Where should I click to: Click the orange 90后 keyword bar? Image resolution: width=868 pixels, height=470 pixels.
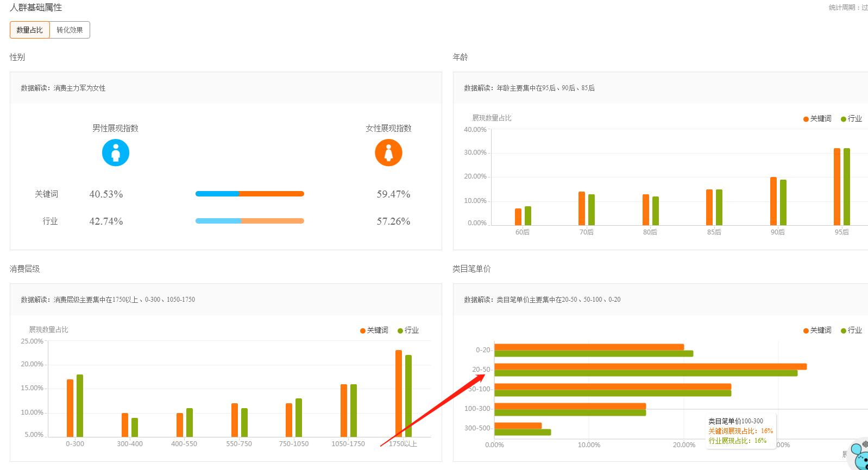click(773, 201)
